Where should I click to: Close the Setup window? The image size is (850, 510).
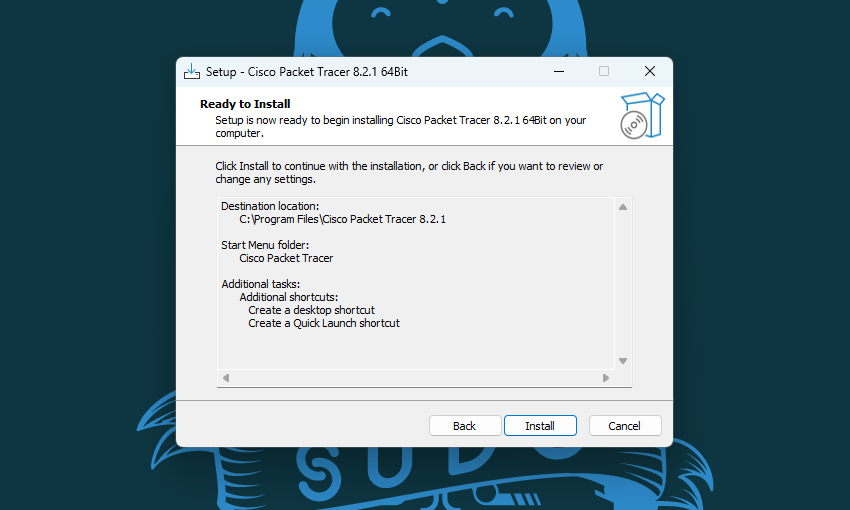tap(650, 72)
